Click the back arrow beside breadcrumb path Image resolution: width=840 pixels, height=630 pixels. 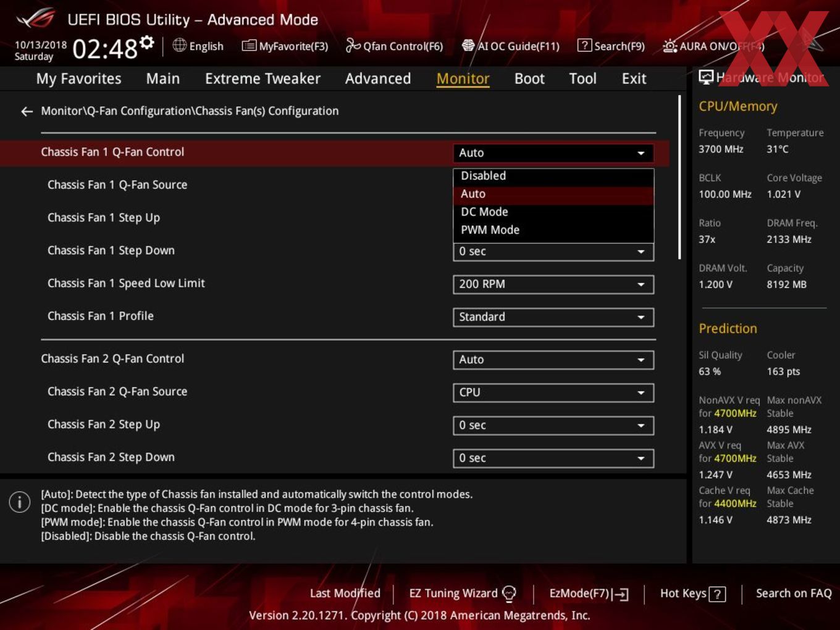[27, 111]
